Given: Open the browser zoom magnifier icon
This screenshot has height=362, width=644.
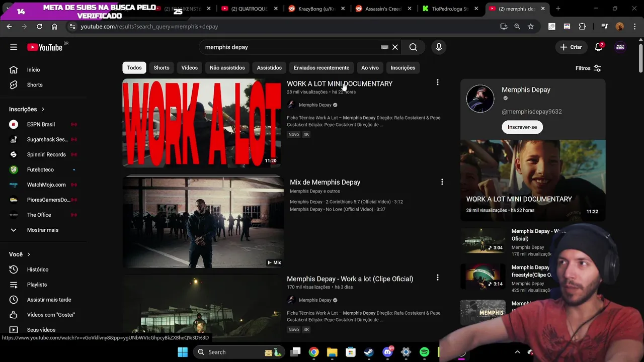Looking at the screenshot, I should [517, 27].
